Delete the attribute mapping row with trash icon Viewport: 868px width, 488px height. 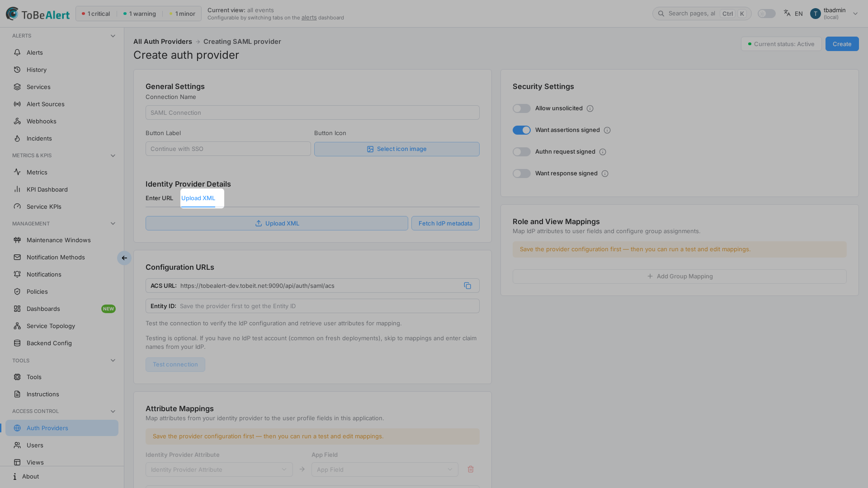point(471,469)
